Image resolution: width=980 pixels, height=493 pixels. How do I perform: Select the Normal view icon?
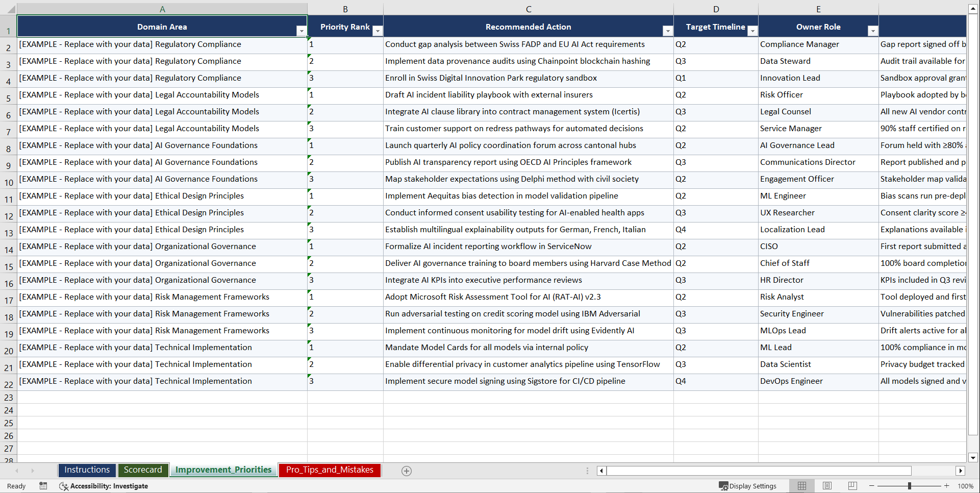click(801, 486)
